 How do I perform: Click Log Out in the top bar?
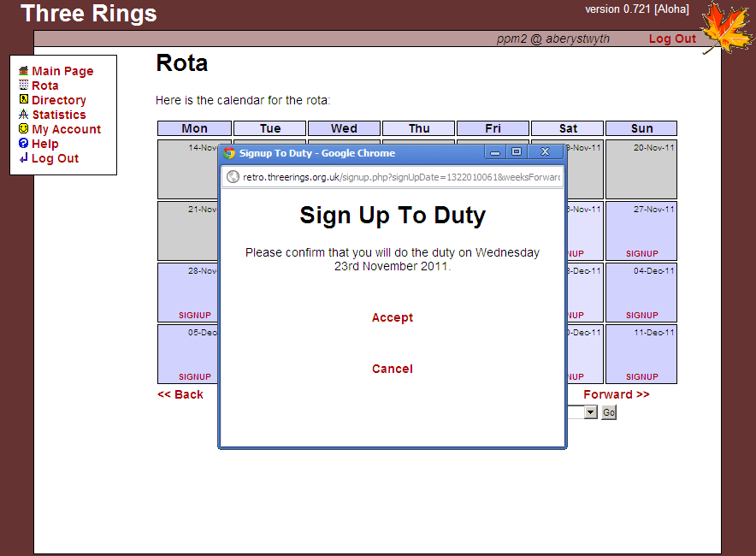[672, 38]
